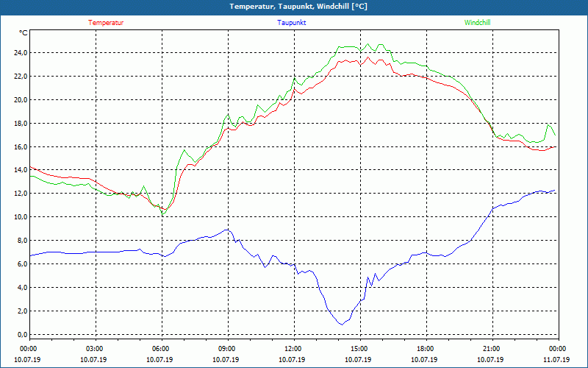Click the 21:00 time axis label
The width and height of the screenshot is (588, 368).
coord(490,349)
